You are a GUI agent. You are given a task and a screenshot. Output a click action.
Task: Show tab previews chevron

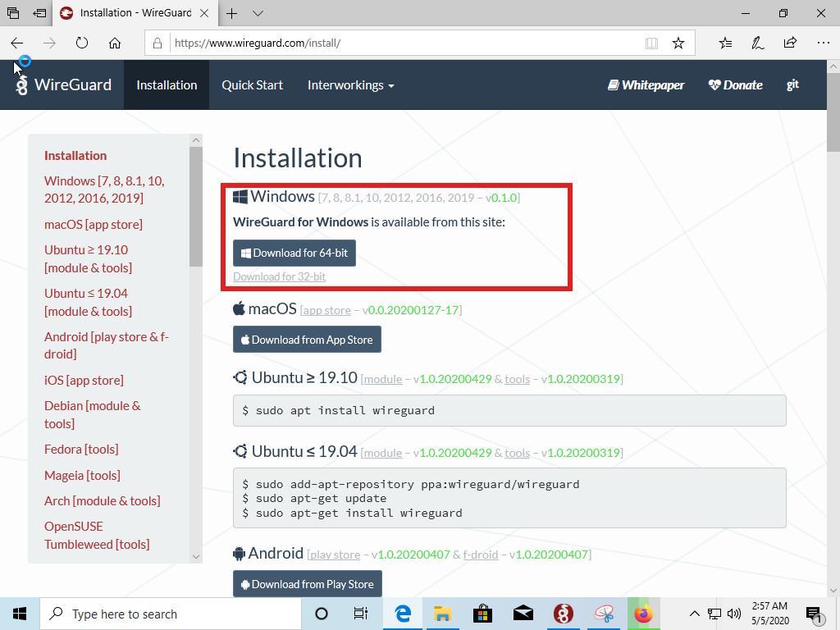tap(258, 13)
